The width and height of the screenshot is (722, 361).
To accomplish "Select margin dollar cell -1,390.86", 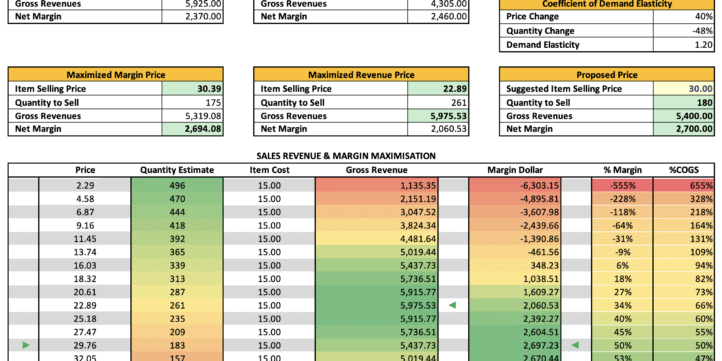I will [x=515, y=239].
